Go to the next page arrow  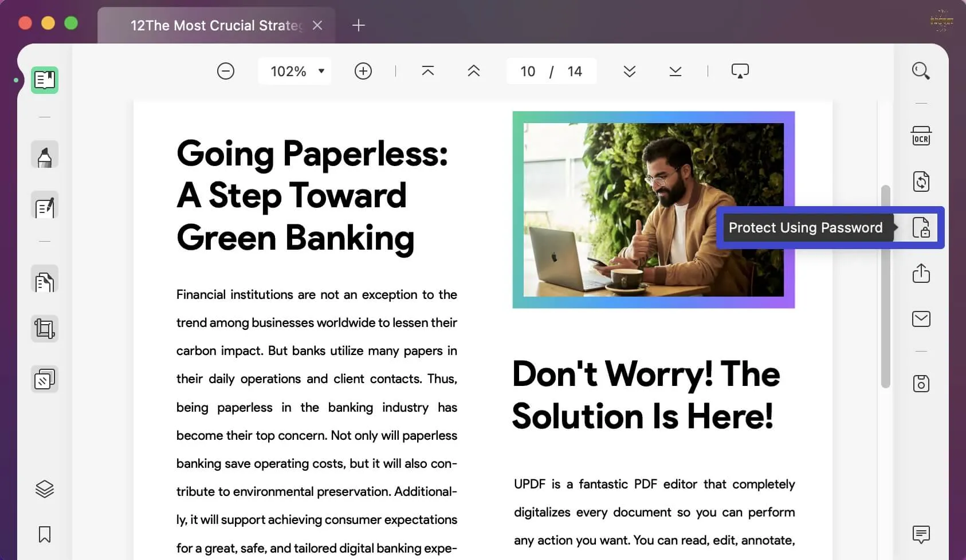[x=630, y=71]
